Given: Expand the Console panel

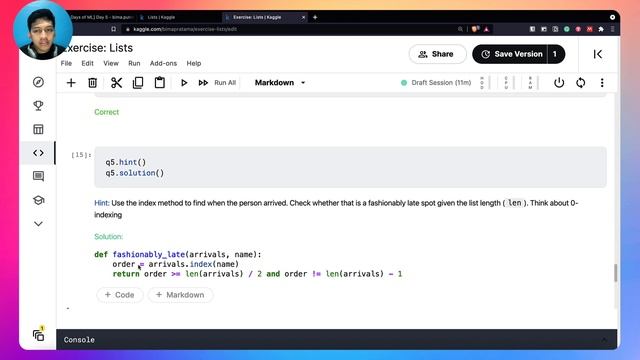Looking at the screenshot, I should pyautogui.click(x=604, y=340).
